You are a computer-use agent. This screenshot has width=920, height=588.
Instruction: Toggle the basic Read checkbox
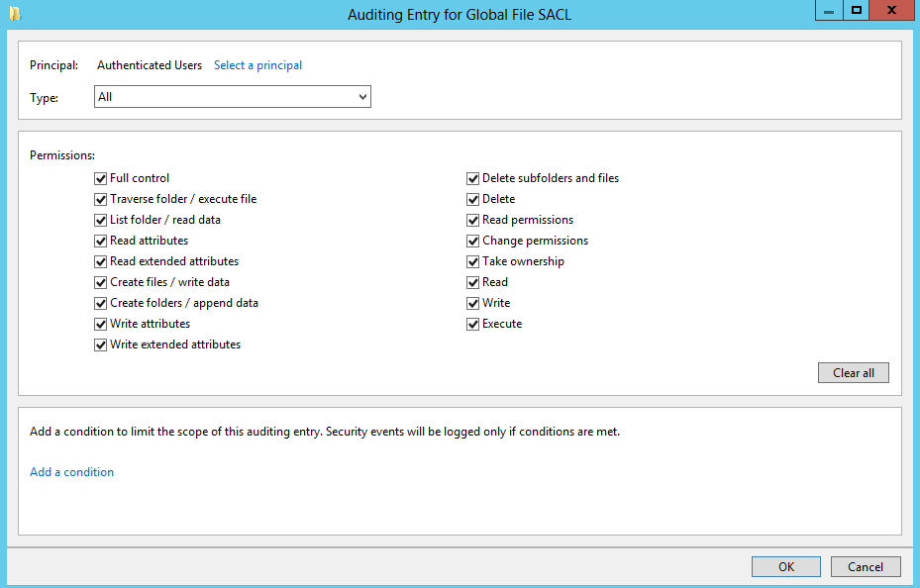point(473,282)
